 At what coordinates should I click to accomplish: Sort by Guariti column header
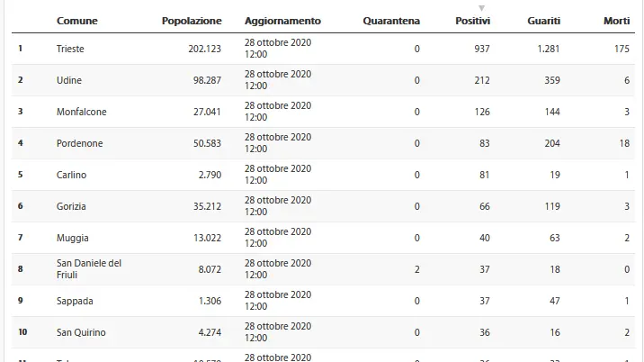(x=543, y=21)
